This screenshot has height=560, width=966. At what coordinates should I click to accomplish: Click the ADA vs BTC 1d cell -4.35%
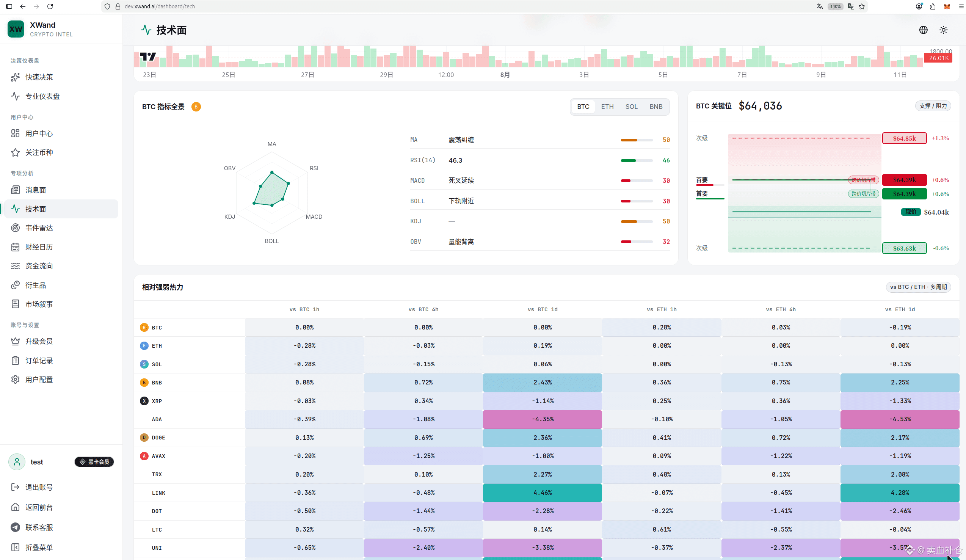543,419
